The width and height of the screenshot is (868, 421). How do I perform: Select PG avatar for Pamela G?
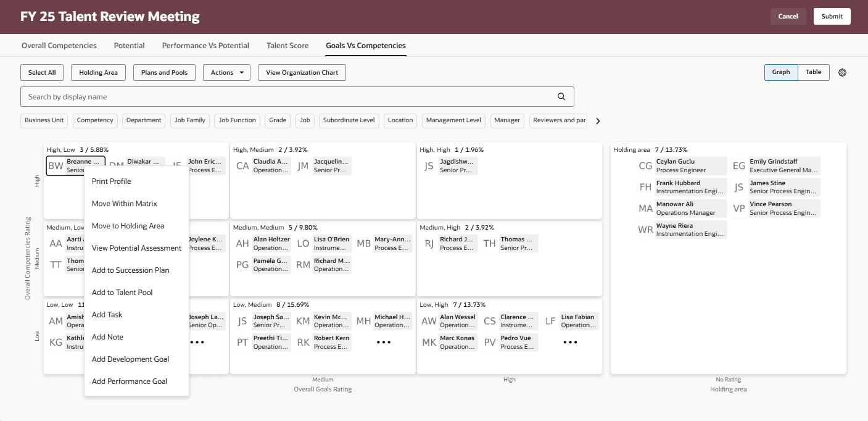(242, 264)
